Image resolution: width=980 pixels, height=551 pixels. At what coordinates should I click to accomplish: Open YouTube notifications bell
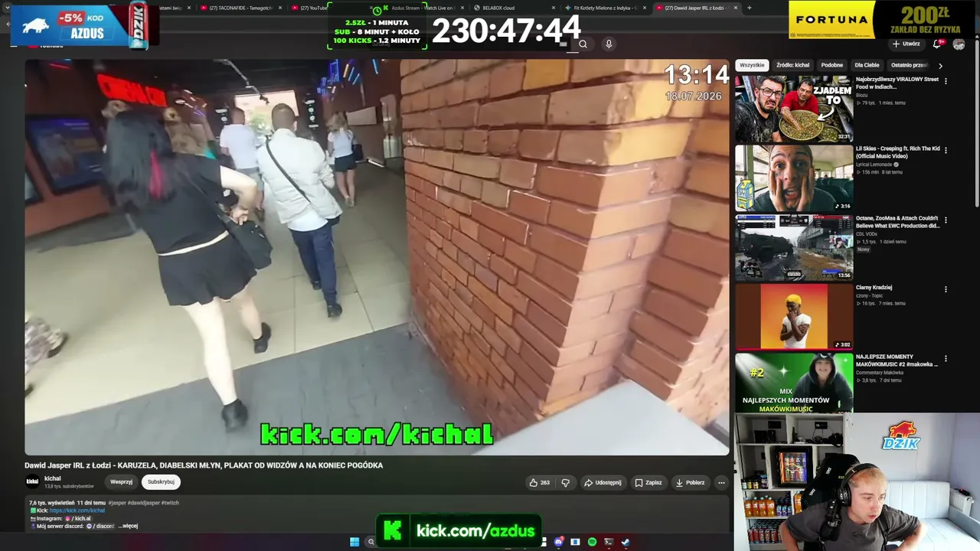click(x=937, y=44)
